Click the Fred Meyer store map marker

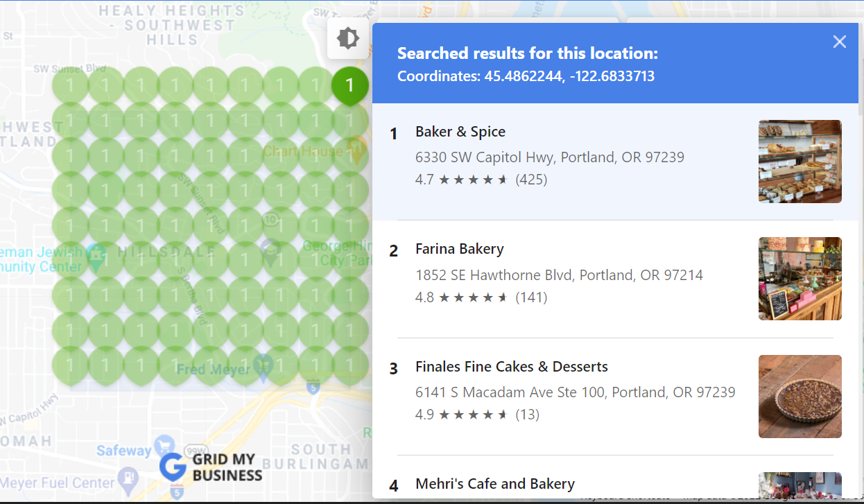tap(262, 363)
